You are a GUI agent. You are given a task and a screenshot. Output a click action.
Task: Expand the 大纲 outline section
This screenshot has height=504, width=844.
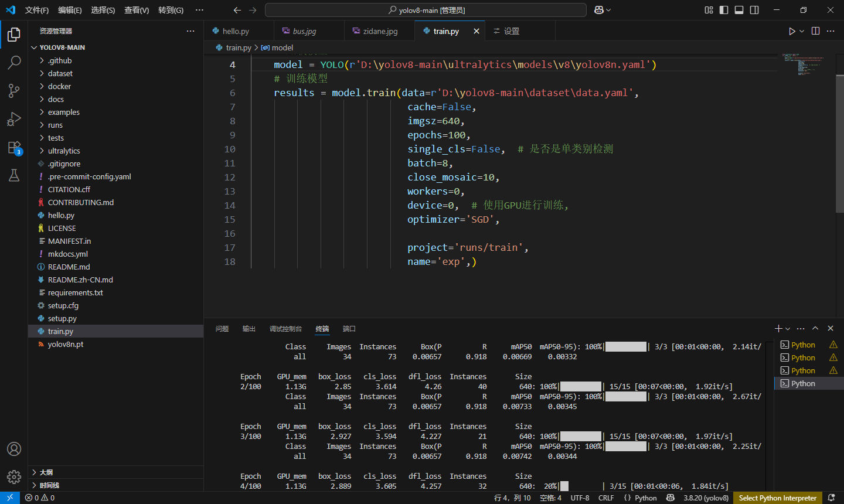pos(116,472)
